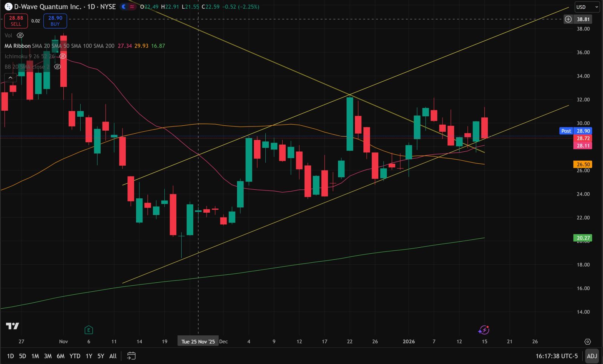The image size is (603, 364).
Task: Open the earnings marker E icon
Action: pyautogui.click(x=89, y=330)
